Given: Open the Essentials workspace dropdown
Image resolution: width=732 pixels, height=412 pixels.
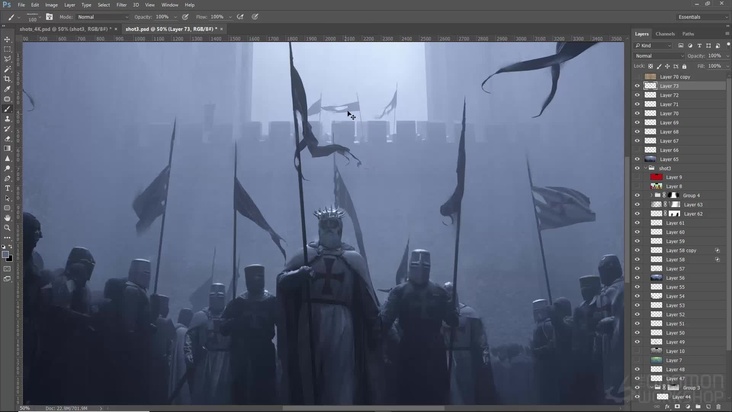Looking at the screenshot, I should (700, 17).
